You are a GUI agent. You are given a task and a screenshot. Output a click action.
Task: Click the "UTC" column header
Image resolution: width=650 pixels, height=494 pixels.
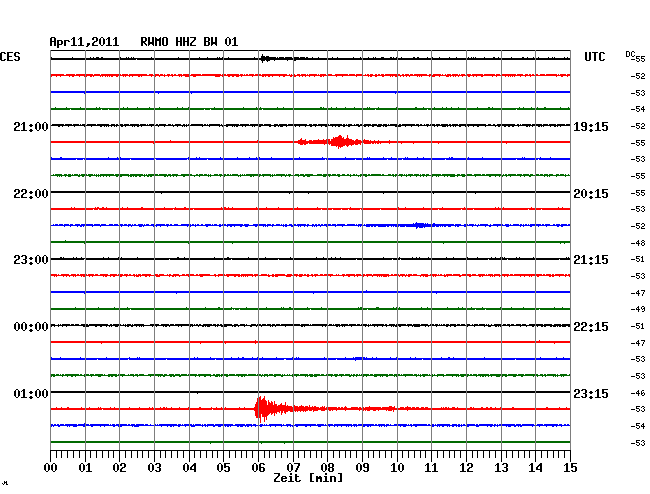click(x=594, y=57)
